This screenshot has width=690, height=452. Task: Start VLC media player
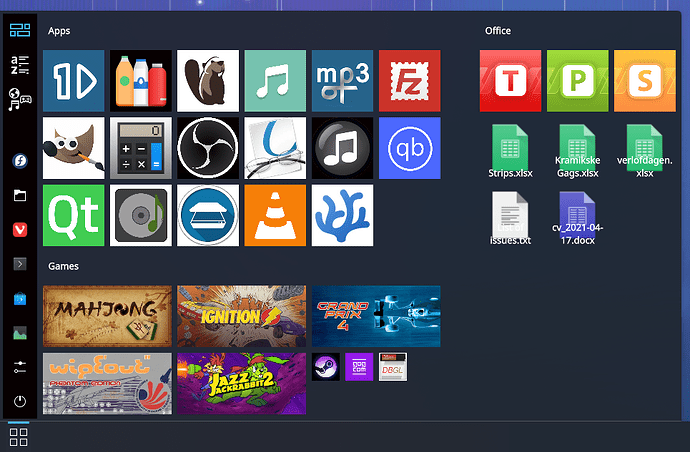(x=275, y=215)
